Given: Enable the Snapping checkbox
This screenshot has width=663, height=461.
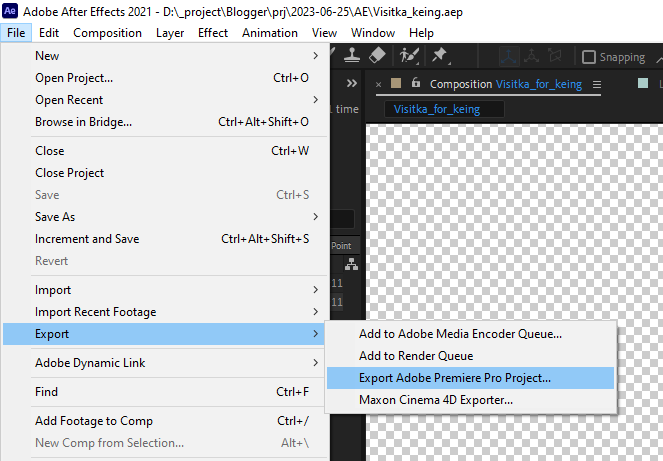Looking at the screenshot, I should coord(589,57).
